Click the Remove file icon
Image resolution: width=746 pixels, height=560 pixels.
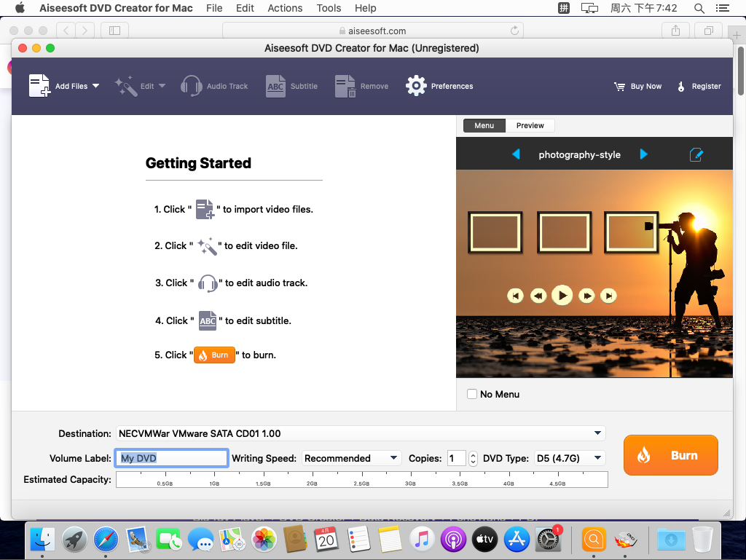(345, 86)
